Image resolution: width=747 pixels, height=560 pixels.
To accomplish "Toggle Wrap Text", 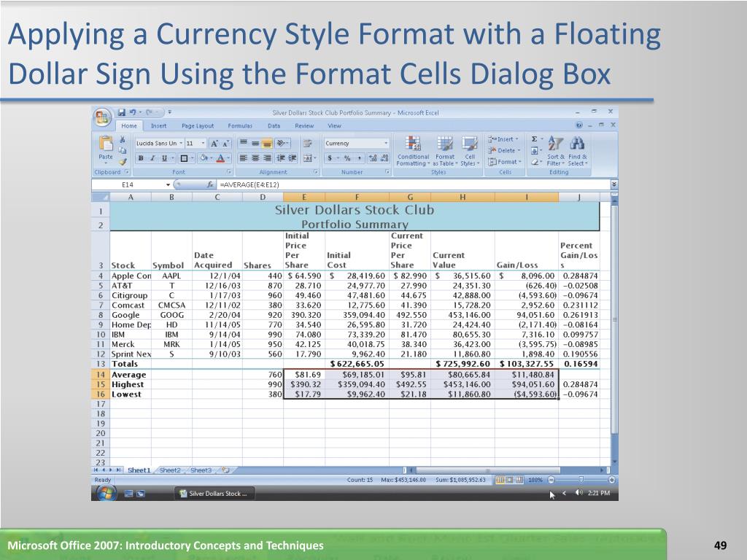I will tap(307, 143).
